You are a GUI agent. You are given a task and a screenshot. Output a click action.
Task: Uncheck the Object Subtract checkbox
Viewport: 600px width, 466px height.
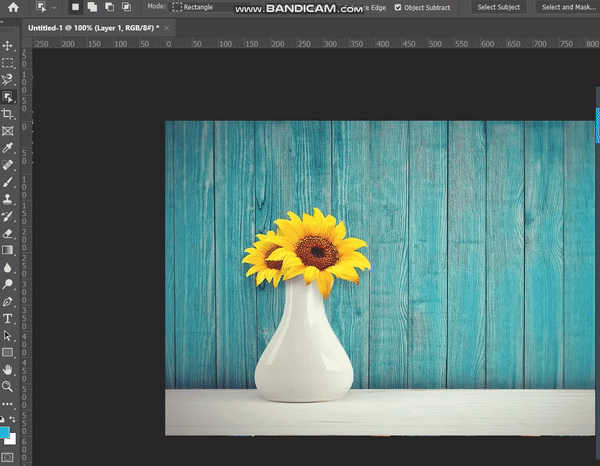click(398, 7)
